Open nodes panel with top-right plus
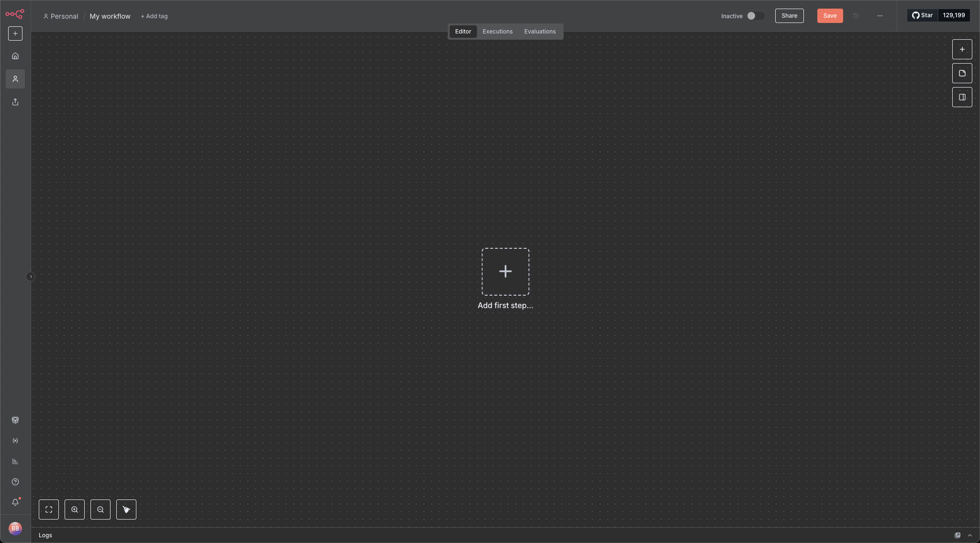 tap(962, 49)
